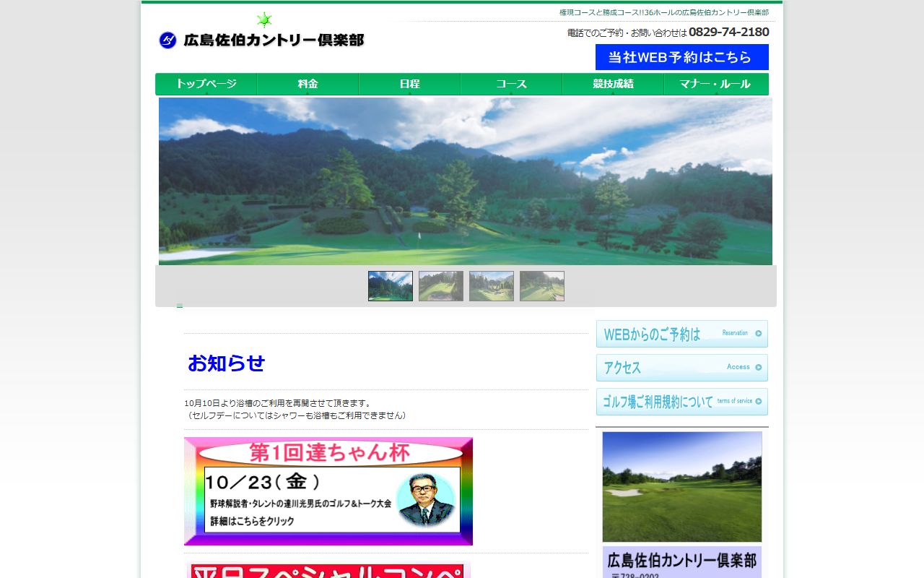Open the トップページ menu item

coord(206,84)
